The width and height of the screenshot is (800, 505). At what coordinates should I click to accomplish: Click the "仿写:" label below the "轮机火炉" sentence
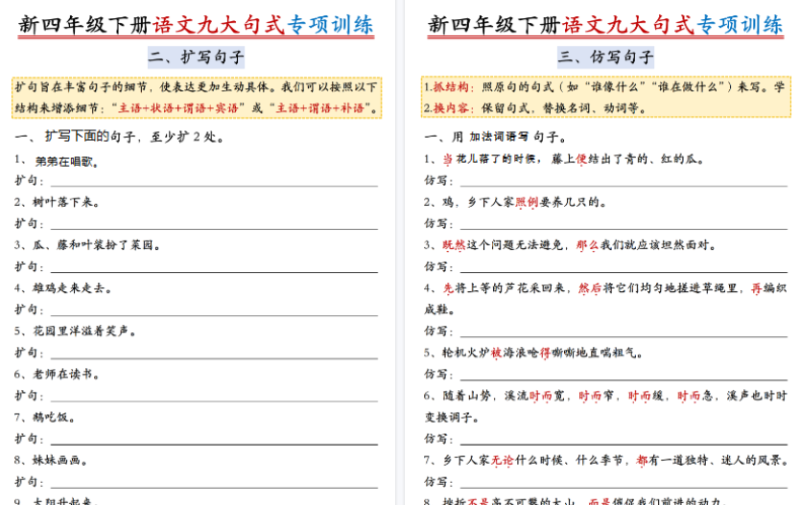point(439,374)
